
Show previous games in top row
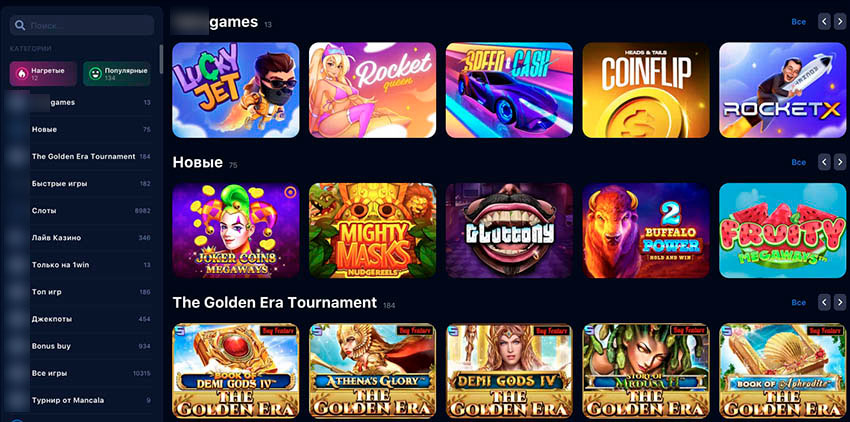824,22
